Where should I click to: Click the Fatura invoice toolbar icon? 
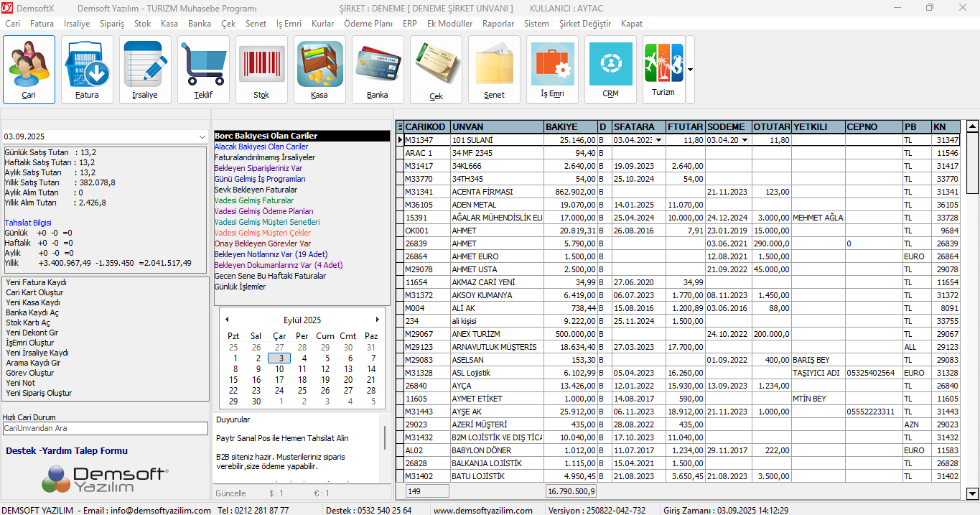pos(87,69)
